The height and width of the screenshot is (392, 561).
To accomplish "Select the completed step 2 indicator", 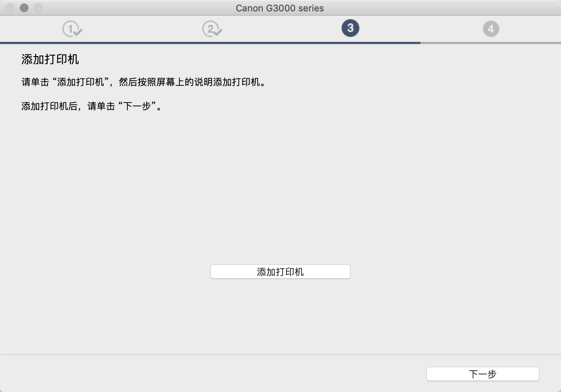I will pyautogui.click(x=212, y=29).
